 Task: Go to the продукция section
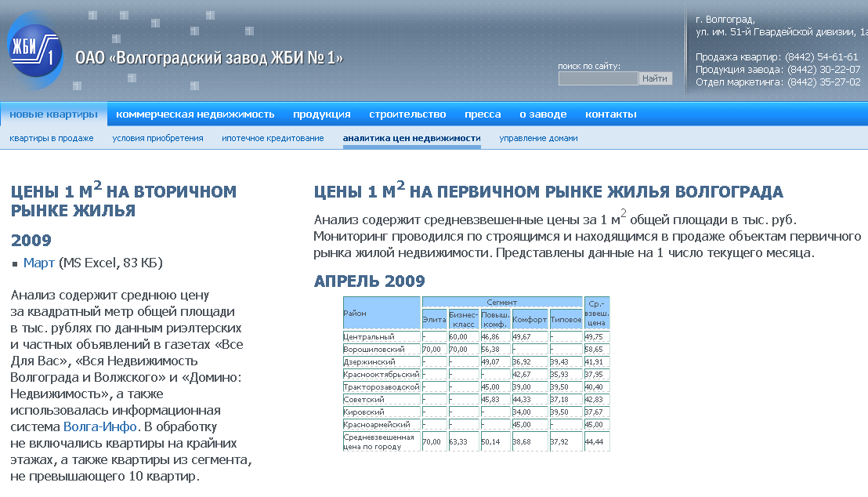(x=321, y=114)
